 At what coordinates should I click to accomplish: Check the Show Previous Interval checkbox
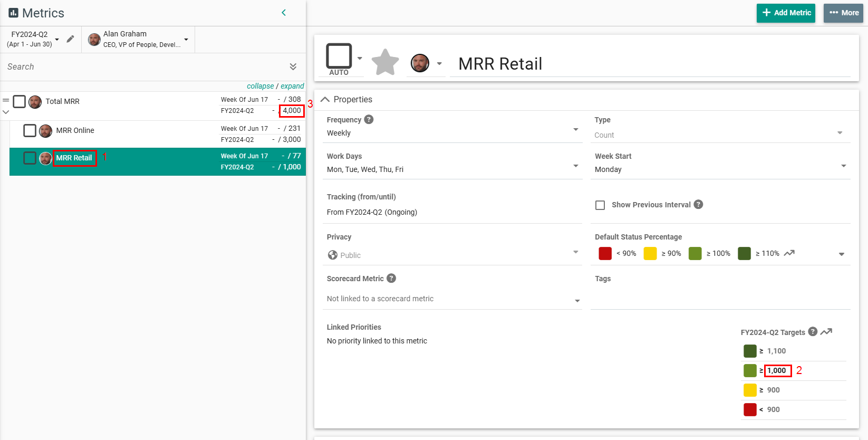coord(600,205)
